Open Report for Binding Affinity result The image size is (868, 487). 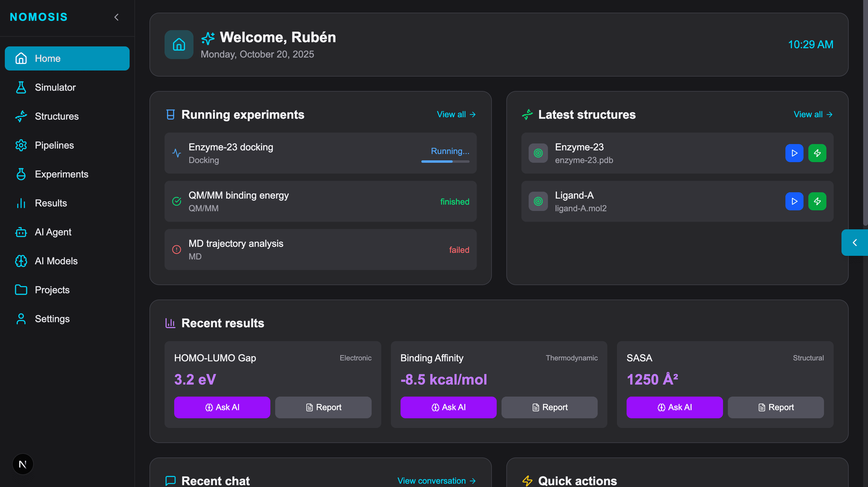coord(549,407)
